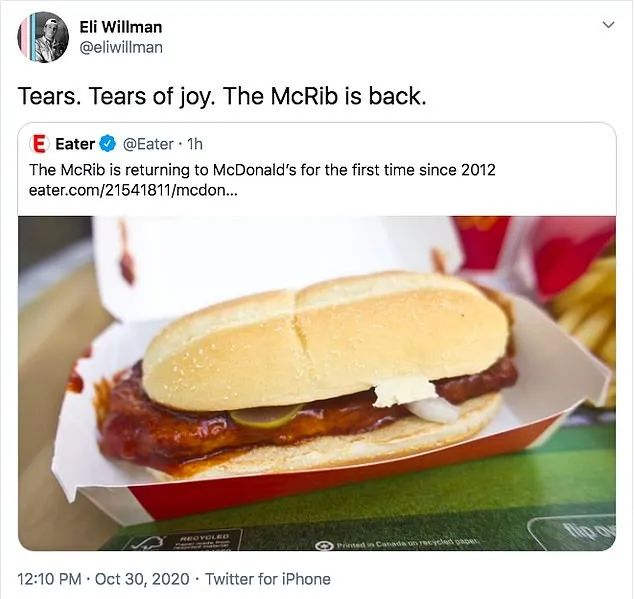The height and width of the screenshot is (599, 634).
Task: Click the Twitter for iPhone source label
Action: click(x=268, y=579)
